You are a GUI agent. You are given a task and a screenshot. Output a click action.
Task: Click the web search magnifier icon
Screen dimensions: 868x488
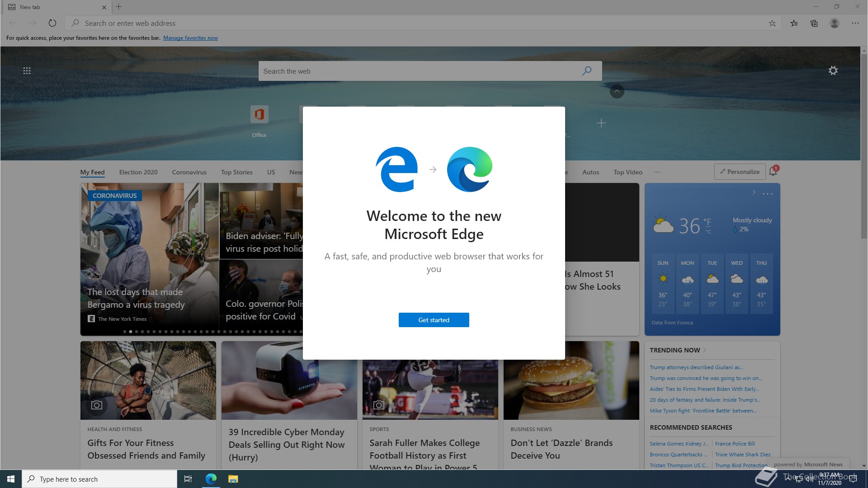coord(586,71)
